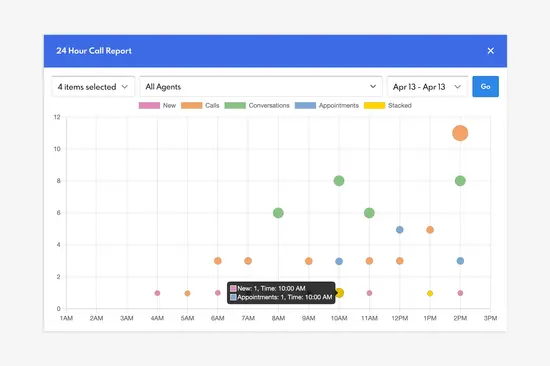The image size is (550, 366).
Task: Select the blue Appointments bubble at 12PM
Action: point(400,229)
